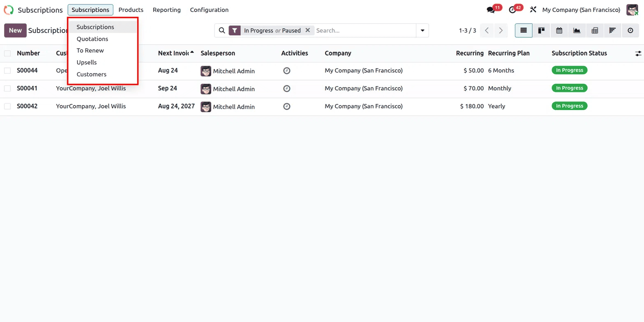This screenshot has height=322, width=644.
Task: Remove the In Progress or Paused filter
Action: click(x=307, y=30)
